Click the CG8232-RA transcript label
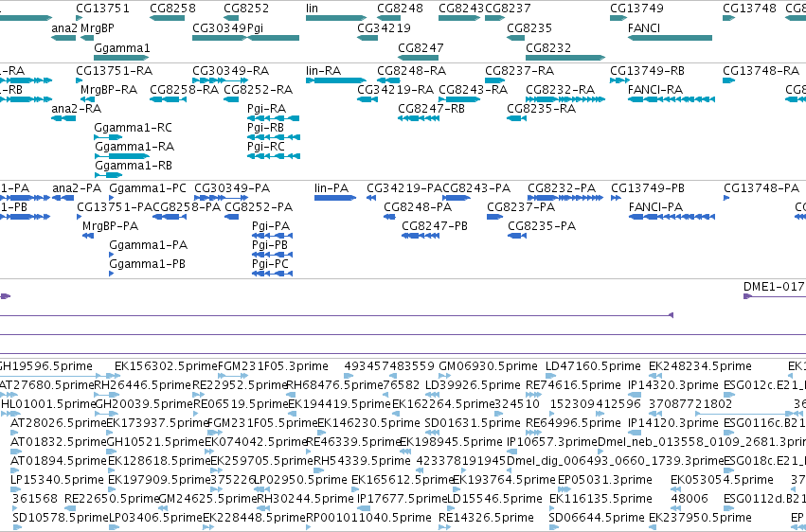This screenshot has width=806, height=532. click(x=560, y=89)
